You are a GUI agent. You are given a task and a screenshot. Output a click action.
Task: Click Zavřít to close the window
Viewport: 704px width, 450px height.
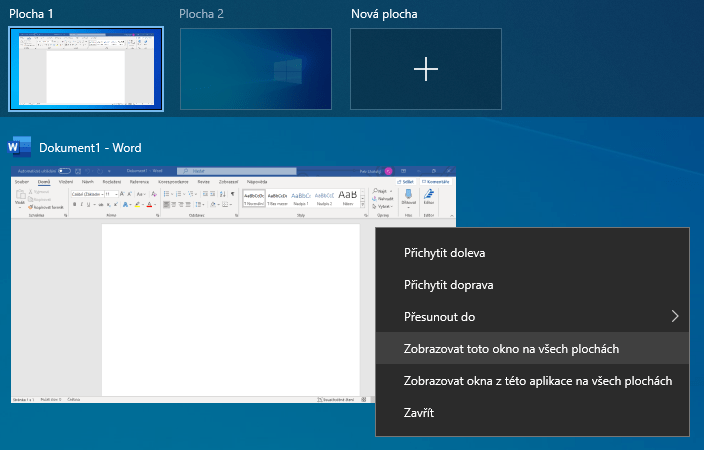tap(418, 412)
